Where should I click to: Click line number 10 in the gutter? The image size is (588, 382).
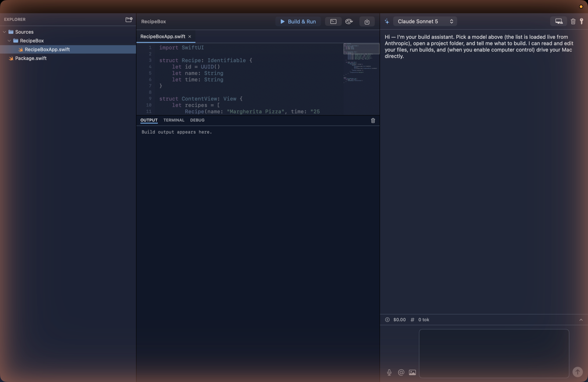[149, 105]
